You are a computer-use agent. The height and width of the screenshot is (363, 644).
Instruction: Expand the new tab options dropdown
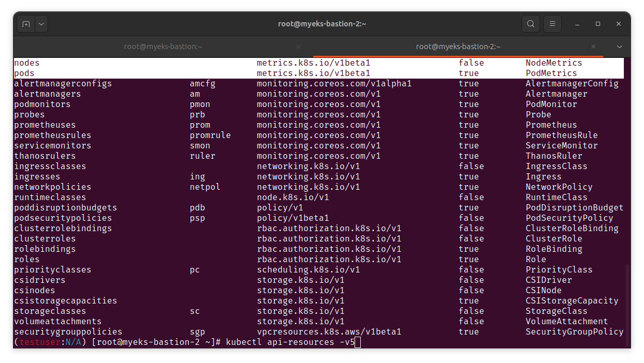(41, 24)
